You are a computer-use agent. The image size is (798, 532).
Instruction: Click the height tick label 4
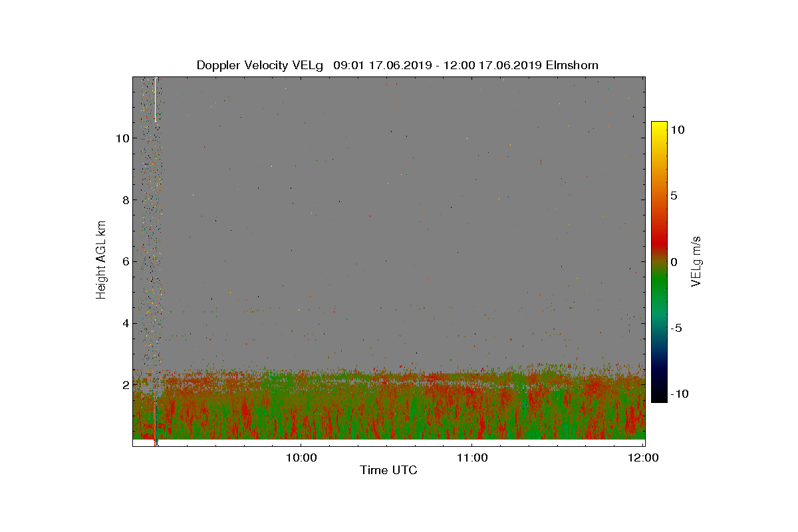click(124, 324)
